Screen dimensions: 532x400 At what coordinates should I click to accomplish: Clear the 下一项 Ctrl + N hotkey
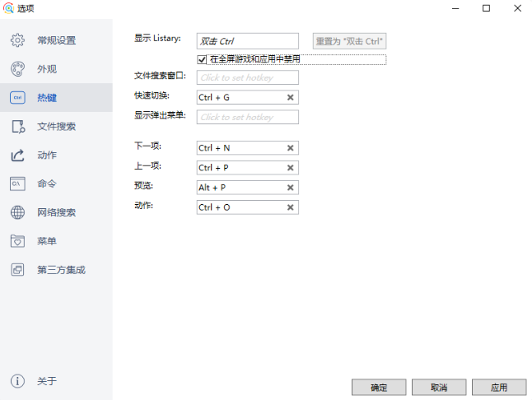pos(290,148)
